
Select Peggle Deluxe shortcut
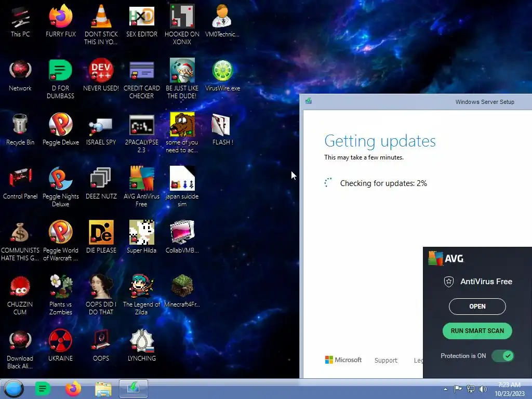(61, 129)
